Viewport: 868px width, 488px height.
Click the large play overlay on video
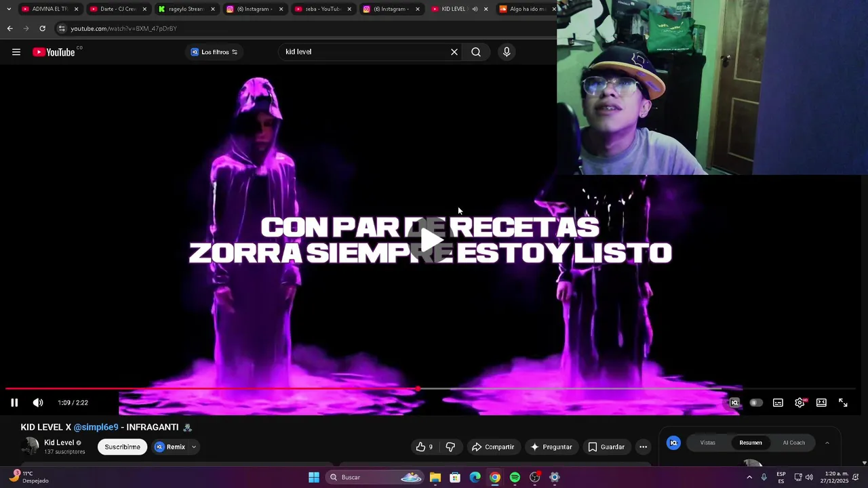coord(431,240)
